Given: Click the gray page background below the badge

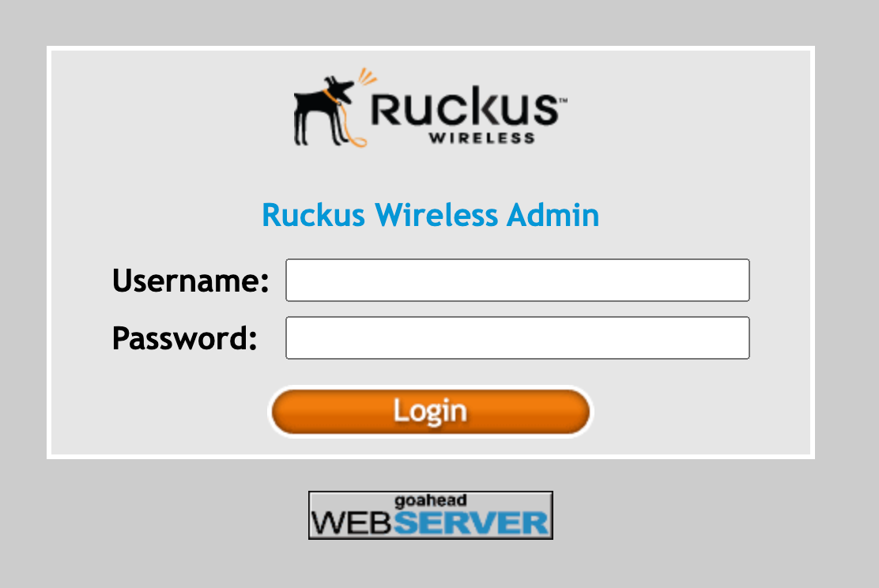Looking at the screenshot, I should click(x=431, y=564).
